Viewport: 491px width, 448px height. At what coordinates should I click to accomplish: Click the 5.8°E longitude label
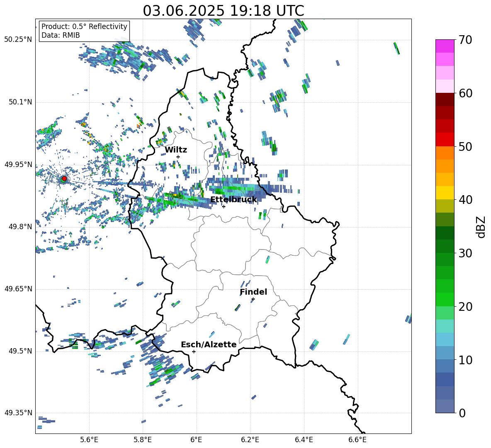pyautogui.click(x=143, y=440)
